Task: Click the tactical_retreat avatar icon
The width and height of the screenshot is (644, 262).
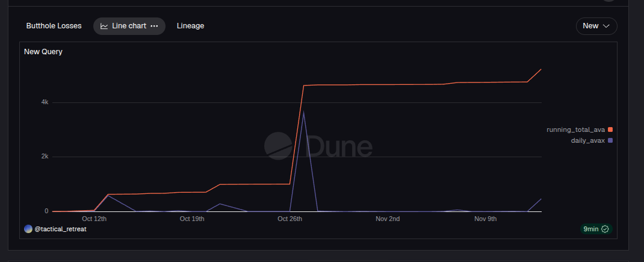Action: (28, 229)
